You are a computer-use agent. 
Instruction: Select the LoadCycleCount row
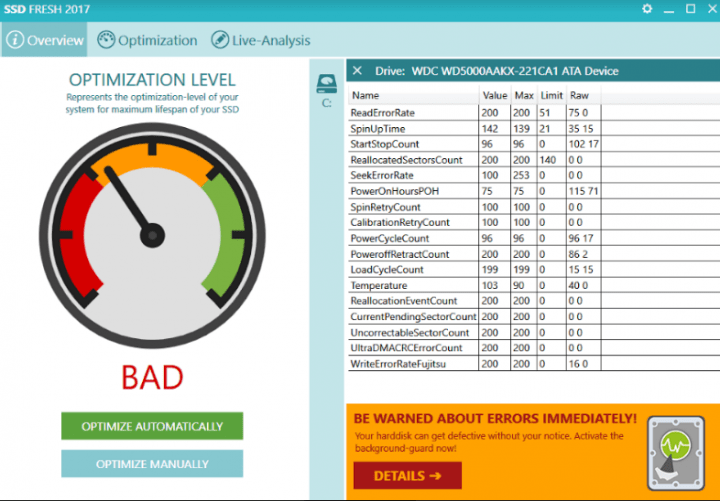pyautogui.click(x=534, y=270)
